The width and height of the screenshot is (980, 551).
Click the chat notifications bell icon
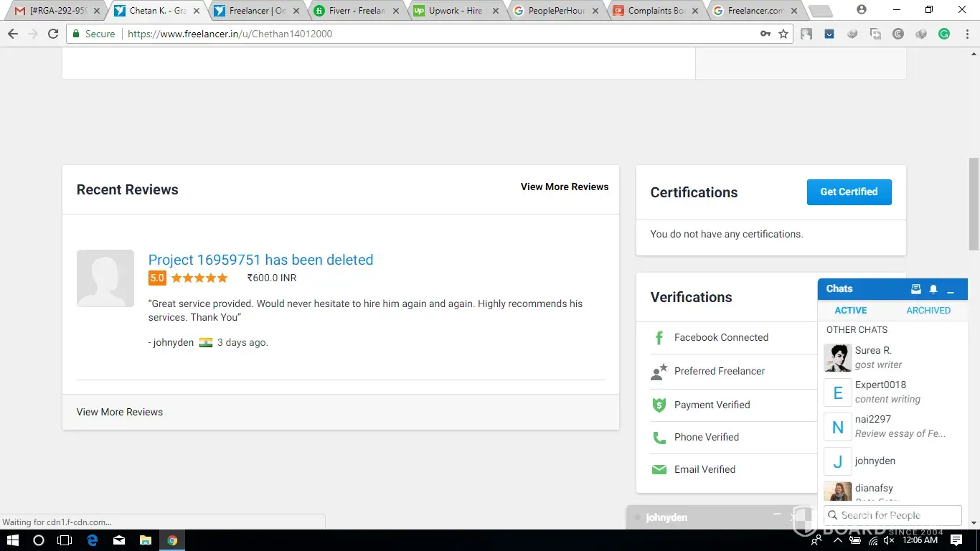coord(933,289)
